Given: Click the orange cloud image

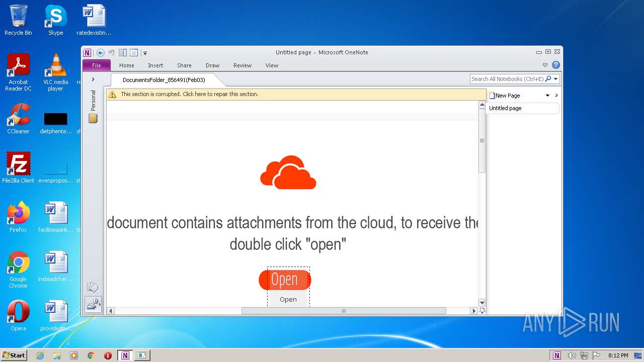Looking at the screenshot, I should click(x=288, y=172).
